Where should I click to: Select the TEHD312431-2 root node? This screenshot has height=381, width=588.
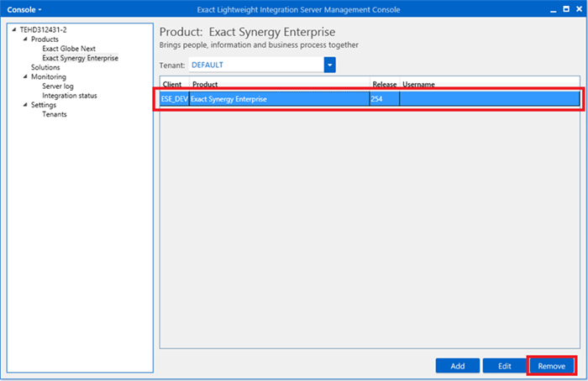tap(43, 29)
